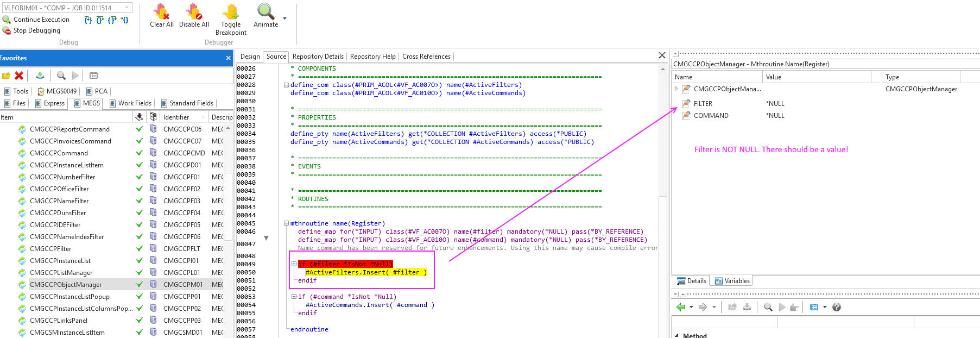Click the gray forward arrow icon
The width and height of the screenshot is (980, 338).
click(x=703, y=307)
